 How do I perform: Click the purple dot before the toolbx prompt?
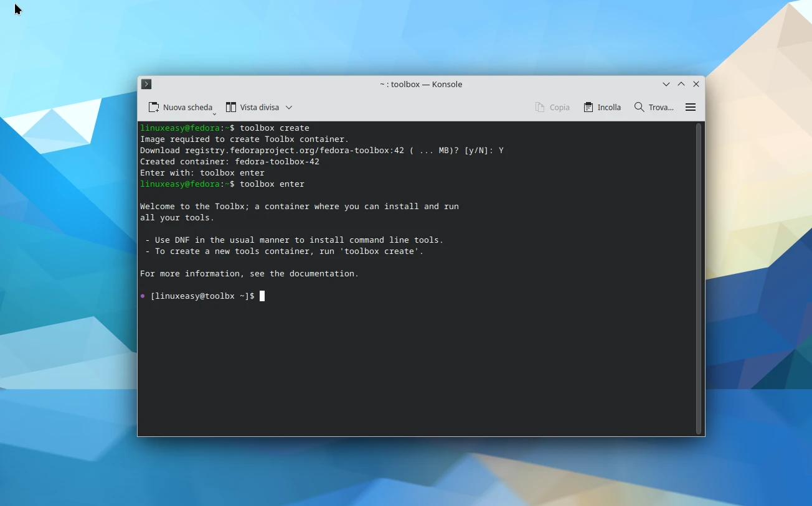143,296
